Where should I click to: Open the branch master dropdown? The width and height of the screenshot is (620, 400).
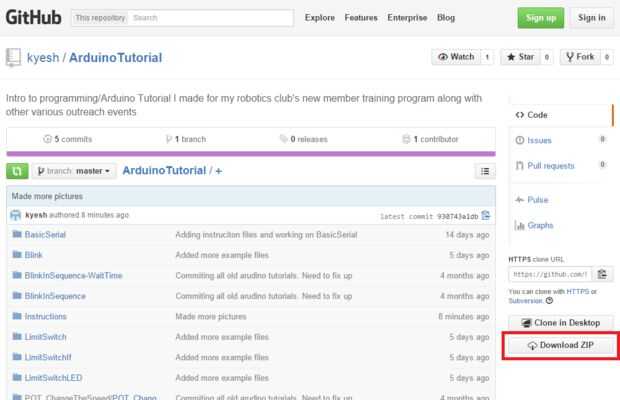(74, 171)
